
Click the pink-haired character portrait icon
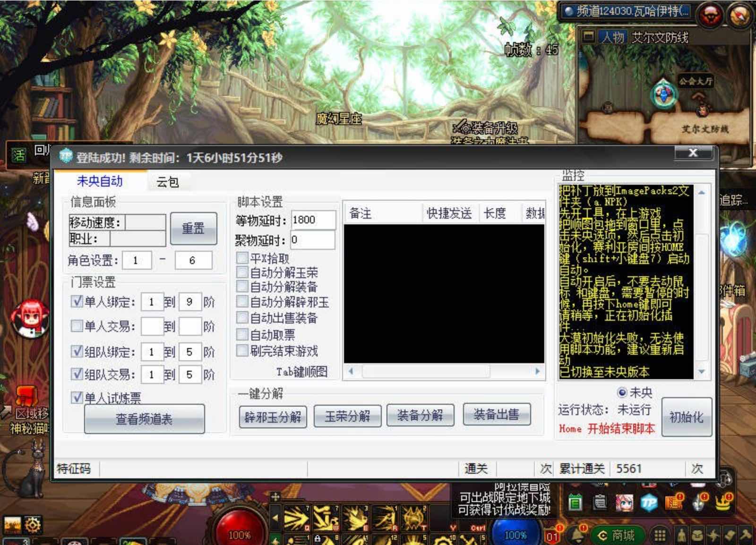625,502
